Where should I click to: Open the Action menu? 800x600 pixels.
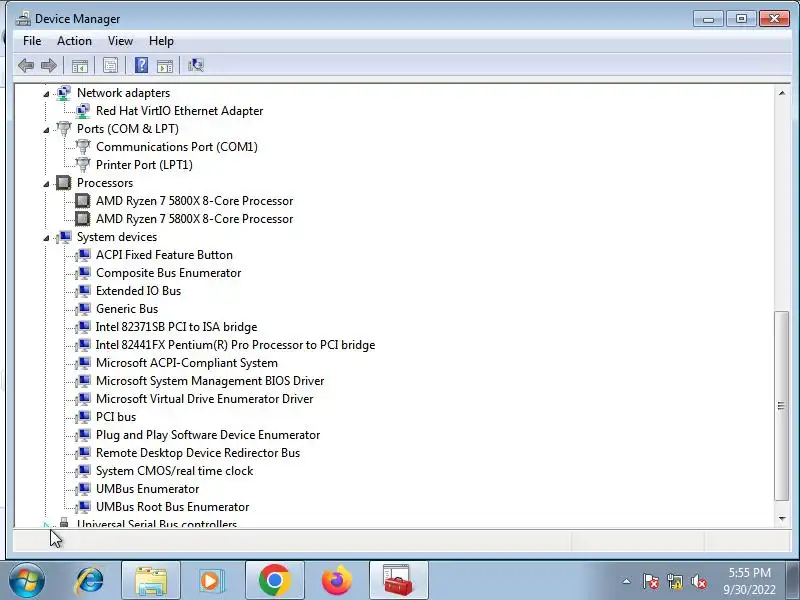tap(74, 41)
